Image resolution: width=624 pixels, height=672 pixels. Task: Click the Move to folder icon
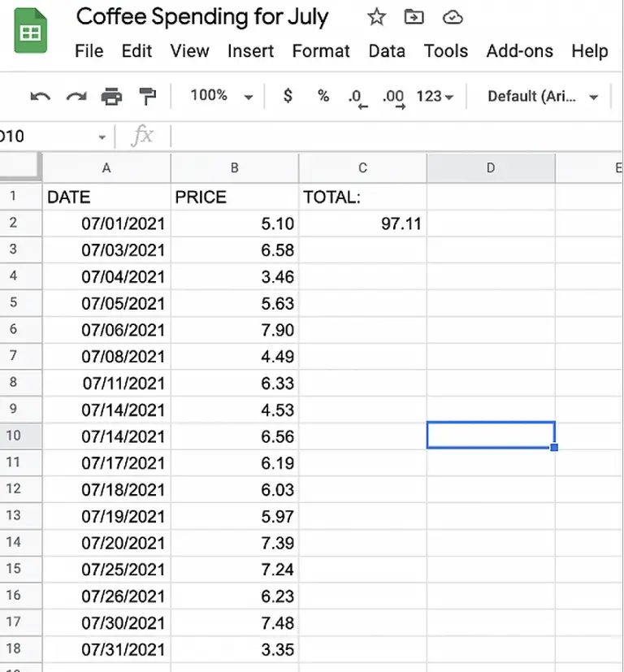pos(414,16)
